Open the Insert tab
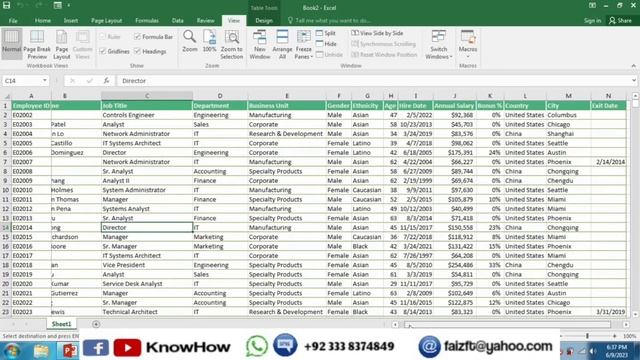 click(71, 20)
